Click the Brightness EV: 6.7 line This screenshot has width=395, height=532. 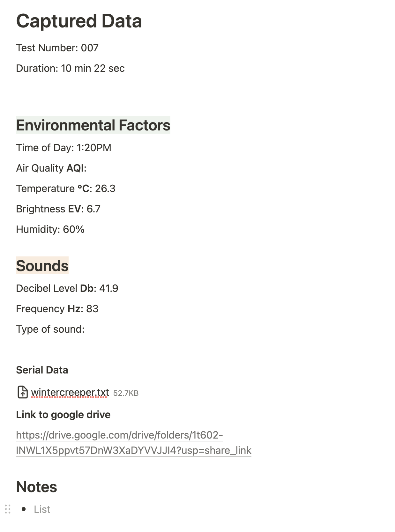tap(58, 209)
